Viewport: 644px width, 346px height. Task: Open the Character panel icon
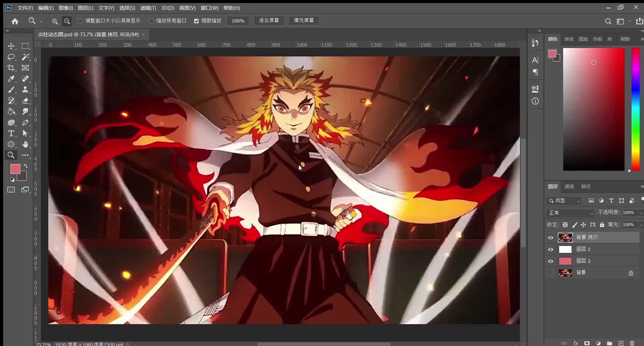click(x=535, y=60)
